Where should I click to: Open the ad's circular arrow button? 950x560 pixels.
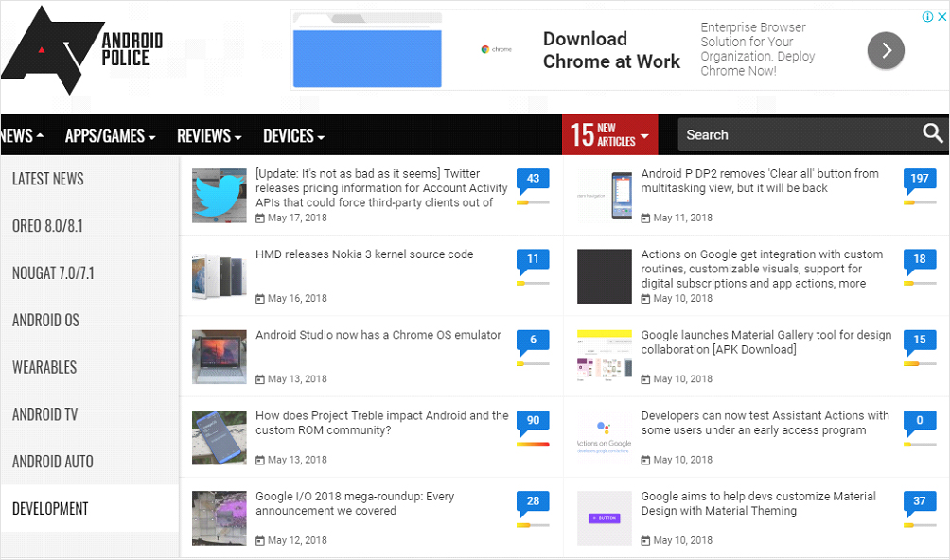pyautogui.click(x=886, y=50)
